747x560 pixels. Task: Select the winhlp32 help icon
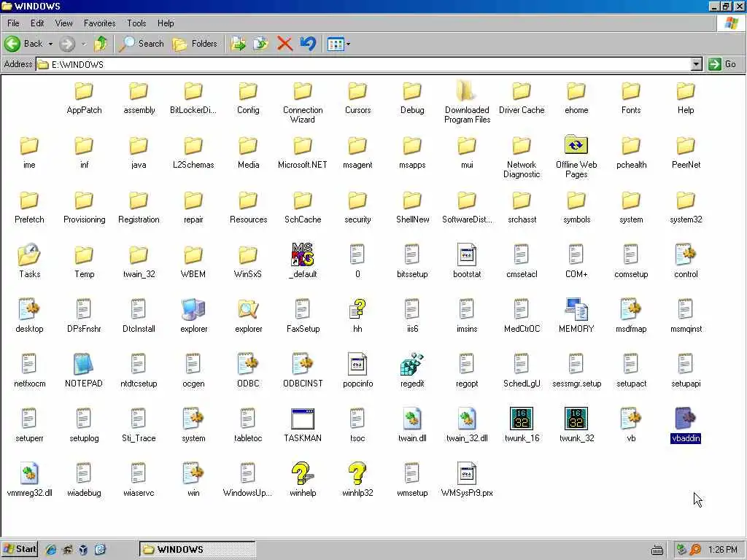[357, 474]
